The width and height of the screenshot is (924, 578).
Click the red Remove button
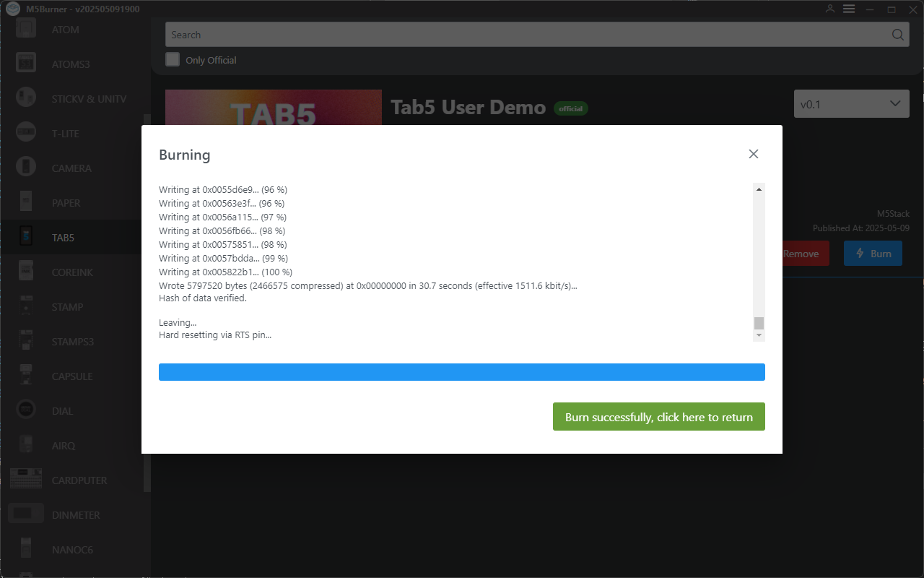tap(806, 254)
